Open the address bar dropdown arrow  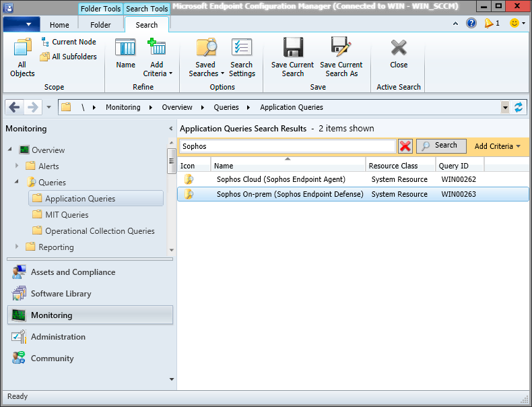[x=505, y=108]
